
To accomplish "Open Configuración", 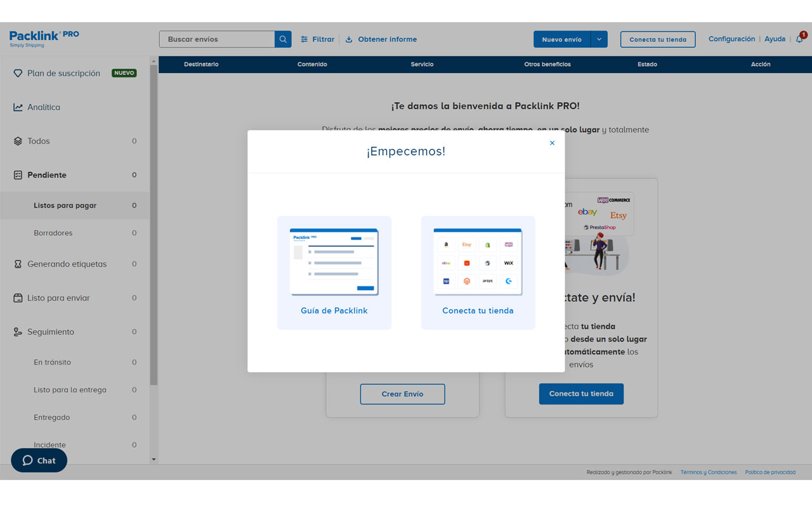I will tap(731, 39).
